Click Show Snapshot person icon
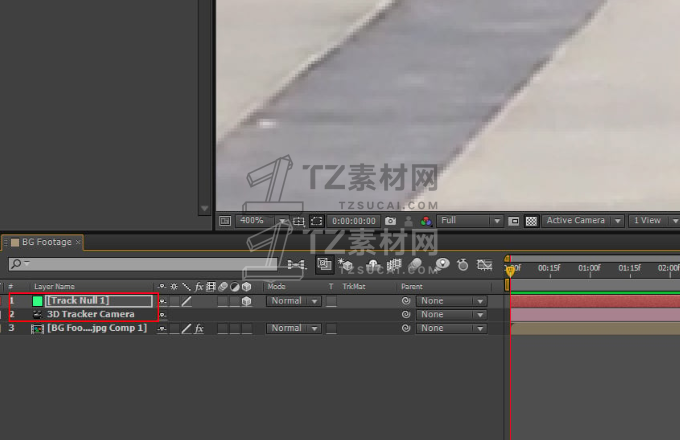680x440 pixels. 408,221
